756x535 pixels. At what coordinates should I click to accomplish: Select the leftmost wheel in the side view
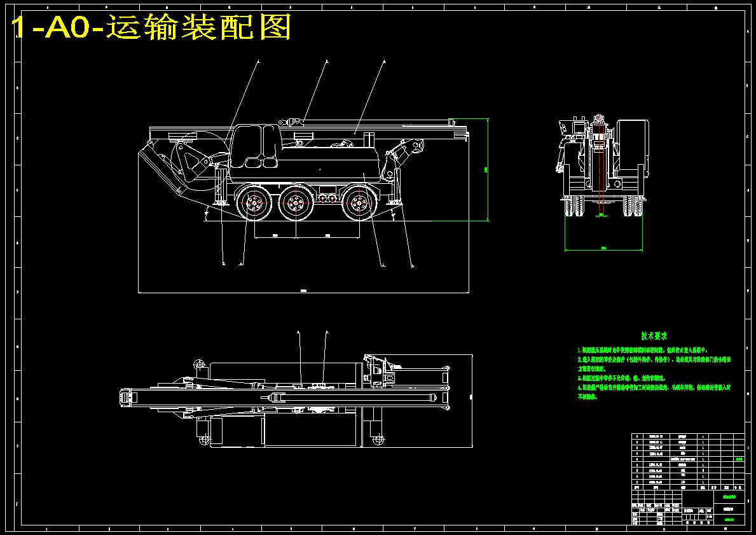tap(253, 204)
